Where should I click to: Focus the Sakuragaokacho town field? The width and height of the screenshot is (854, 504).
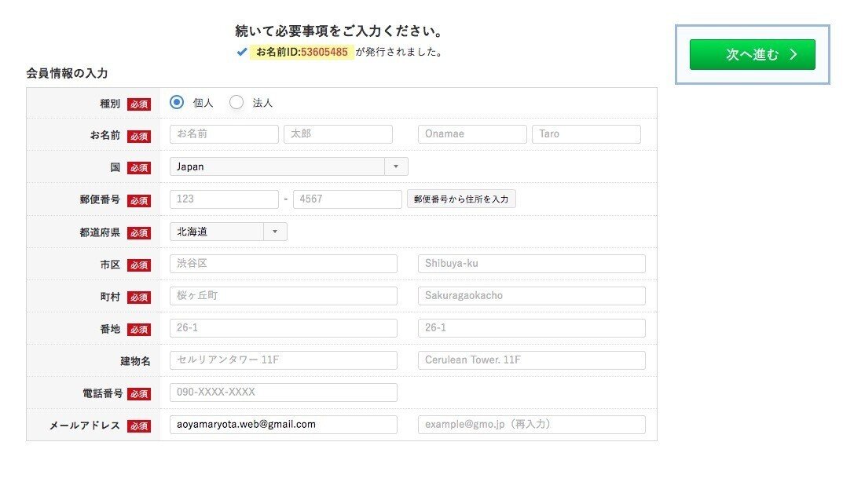[x=532, y=295]
